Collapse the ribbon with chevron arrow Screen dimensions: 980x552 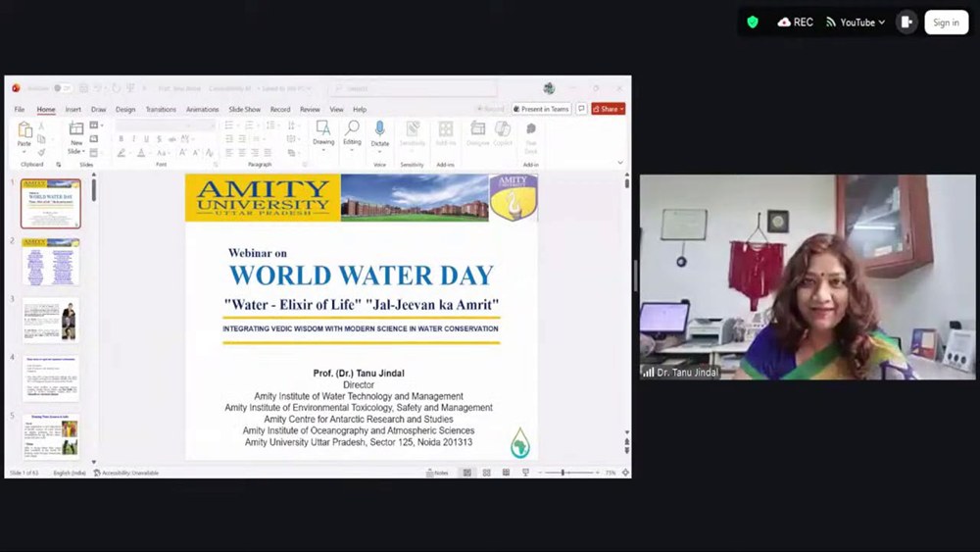click(x=620, y=163)
